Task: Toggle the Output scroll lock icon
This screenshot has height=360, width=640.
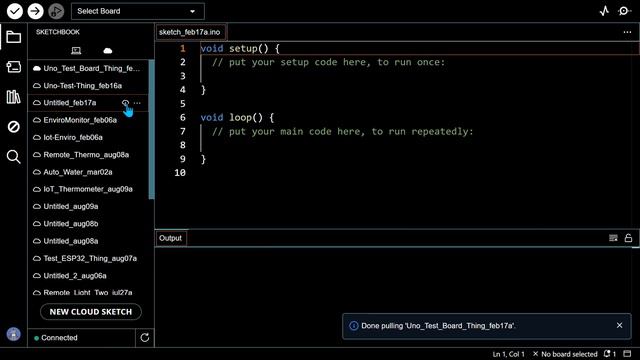Action: [x=629, y=238]
